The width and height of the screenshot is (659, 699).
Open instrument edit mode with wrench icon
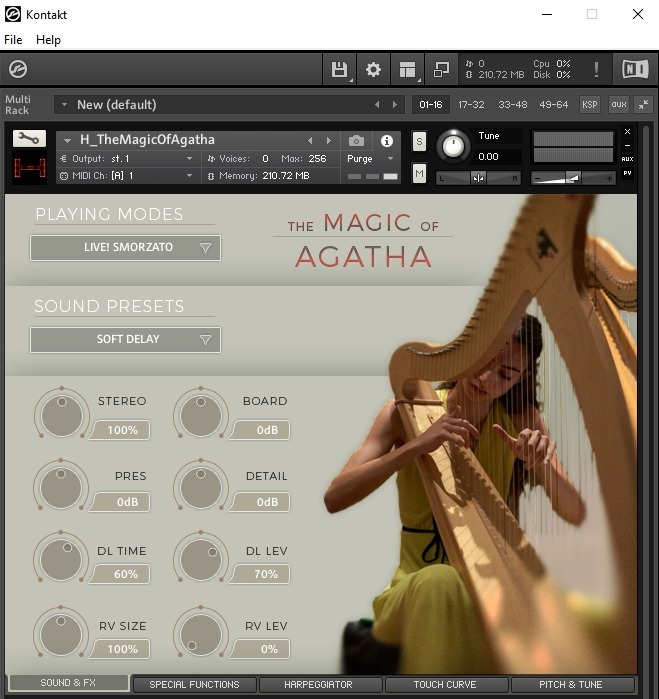[x=29, y=139]
